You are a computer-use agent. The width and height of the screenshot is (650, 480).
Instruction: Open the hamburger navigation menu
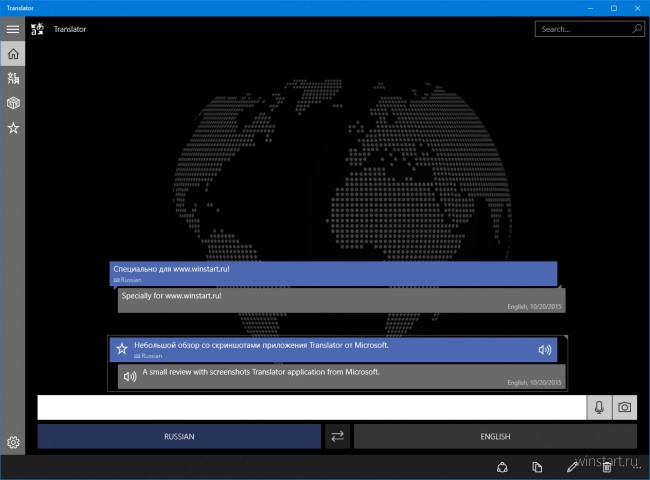coord(13,29)
